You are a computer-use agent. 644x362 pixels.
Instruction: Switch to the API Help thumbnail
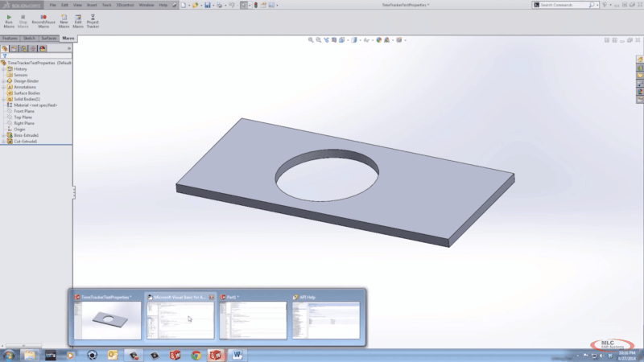(x=326, y=320)
